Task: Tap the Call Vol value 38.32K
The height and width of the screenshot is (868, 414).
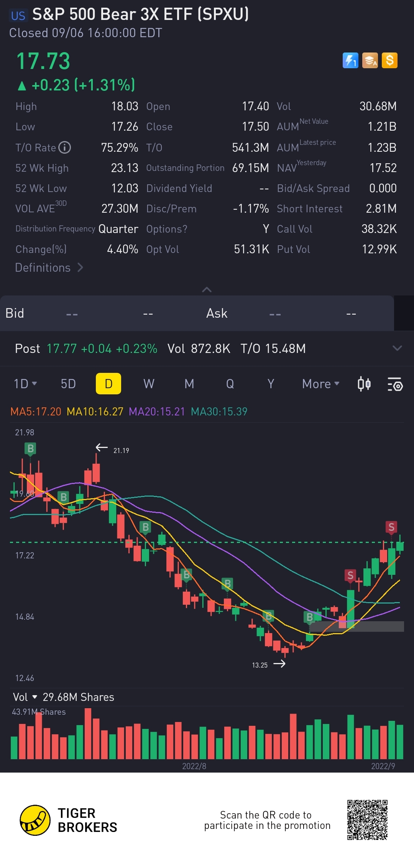Action: click(379, 229)
